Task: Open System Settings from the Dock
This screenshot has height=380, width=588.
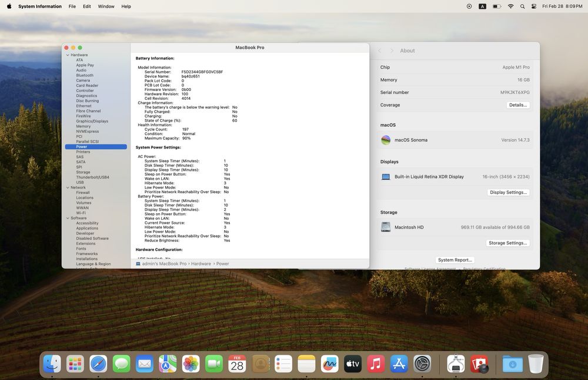Action: [x=422, y=364]
